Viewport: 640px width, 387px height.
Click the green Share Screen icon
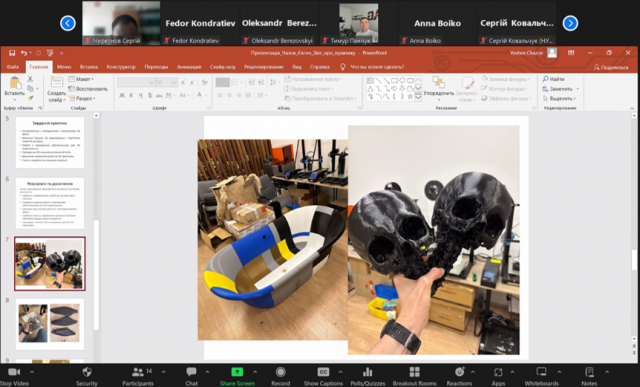pos(237,372)
